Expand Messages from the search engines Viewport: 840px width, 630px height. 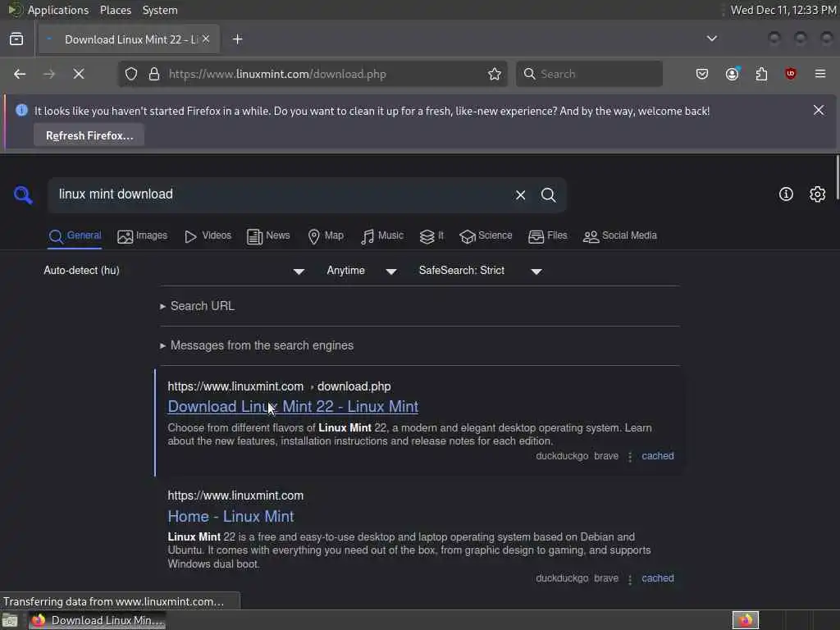click(x=257, y=345)
